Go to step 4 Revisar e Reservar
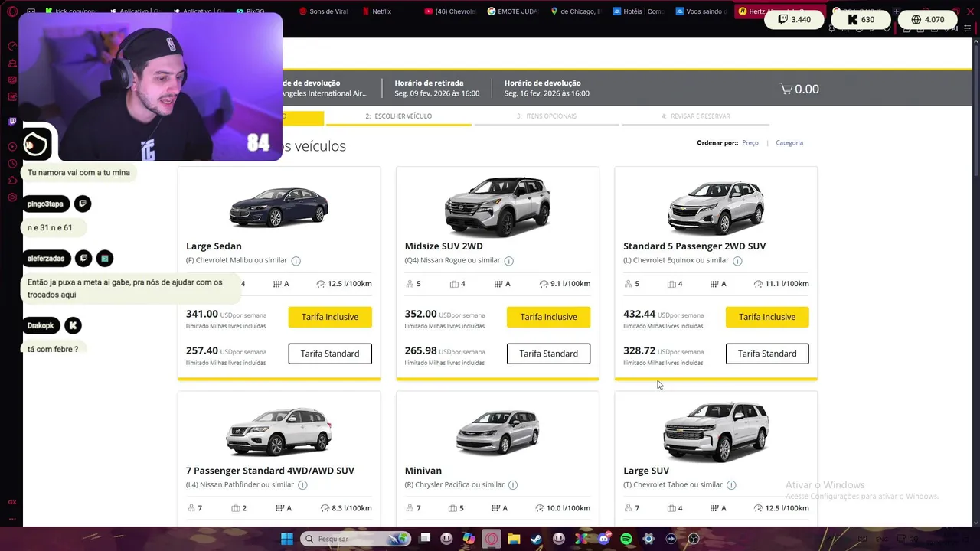Image resolution: width=980 pixels, height=551 pixels. [695, 116]
